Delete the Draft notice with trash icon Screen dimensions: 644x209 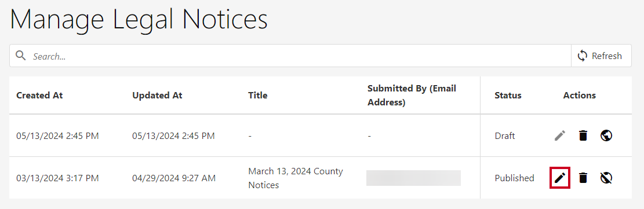click(x=583, y=135)
